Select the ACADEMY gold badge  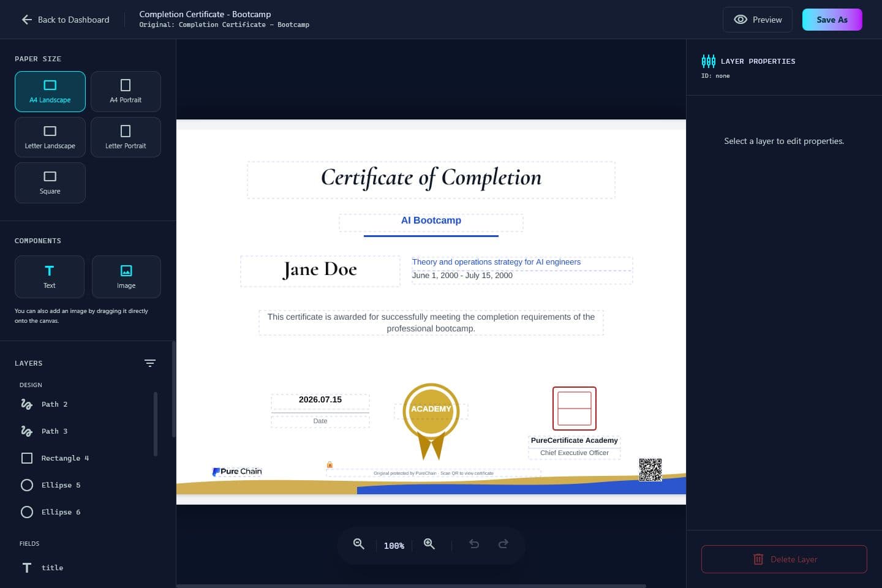[x=431, y=421]
